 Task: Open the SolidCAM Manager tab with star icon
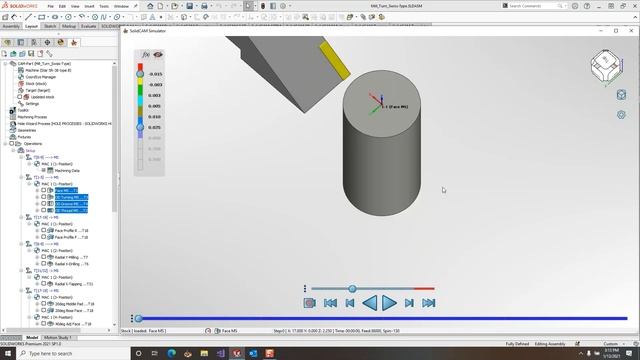74,42
